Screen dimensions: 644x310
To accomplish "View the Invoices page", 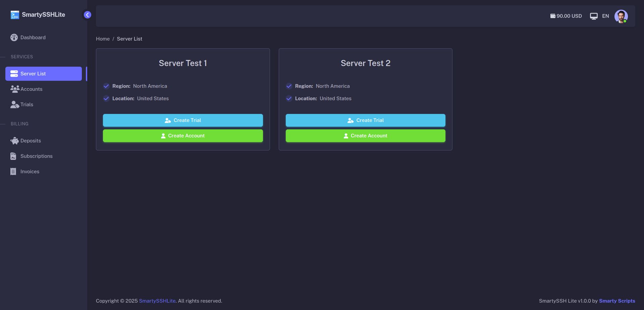I will point(44,172).
